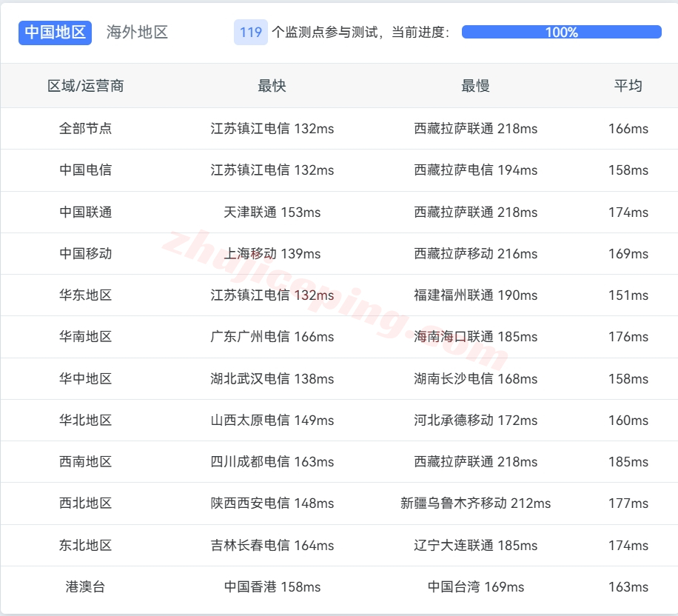This screenshot has width=678, height=616.
Task: Click the 151ms average for 华东地区
Action: [x=628, y=295]
